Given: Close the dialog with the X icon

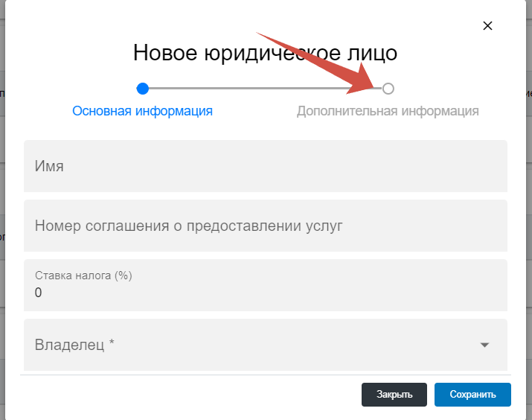Looking at the screenshot, I should 487,26.
